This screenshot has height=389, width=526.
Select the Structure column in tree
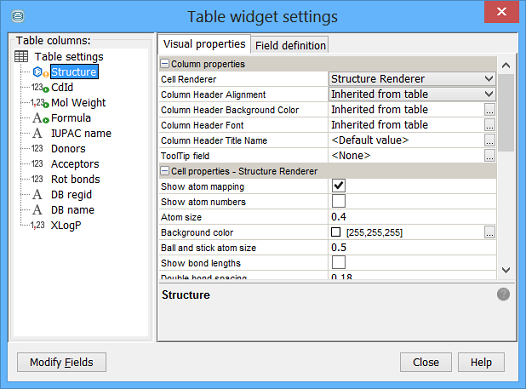tap(74, 72)
